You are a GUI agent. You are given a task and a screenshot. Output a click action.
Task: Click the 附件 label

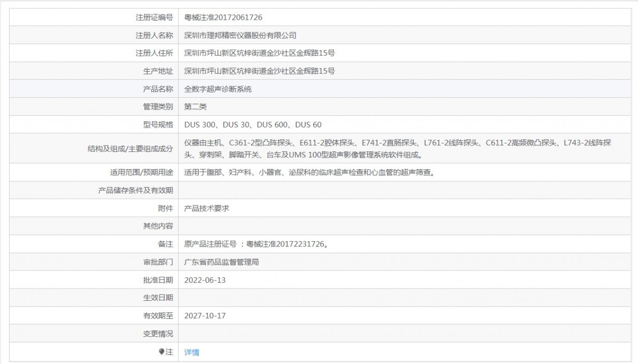pyautogui.click(x=166, y=208)
